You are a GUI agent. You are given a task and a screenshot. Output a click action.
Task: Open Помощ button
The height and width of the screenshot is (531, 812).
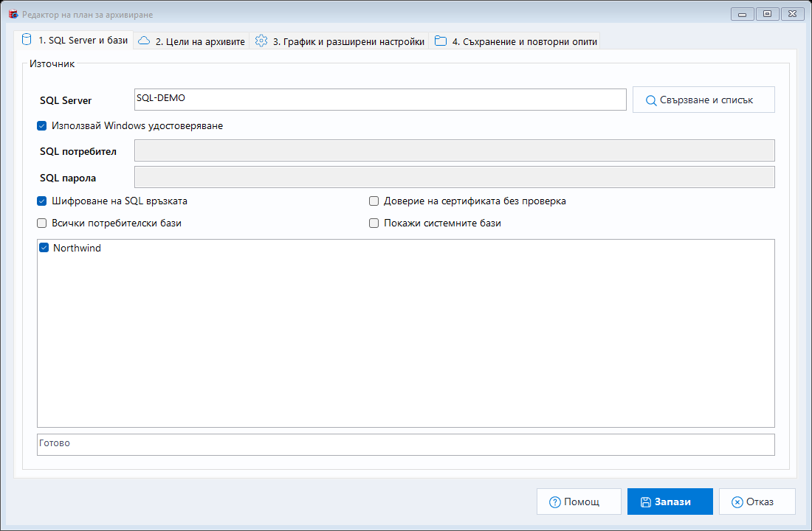(579, 502)
